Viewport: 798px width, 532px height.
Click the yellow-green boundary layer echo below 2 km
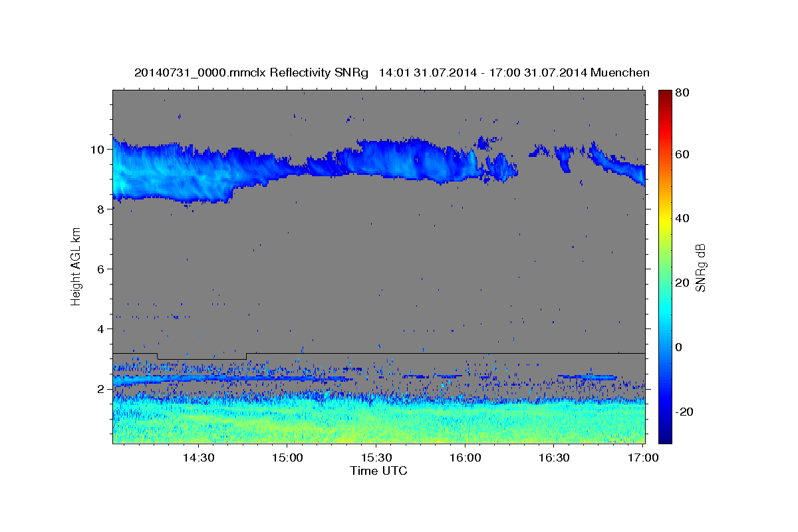pyautogui.click(x=378, y=420)
